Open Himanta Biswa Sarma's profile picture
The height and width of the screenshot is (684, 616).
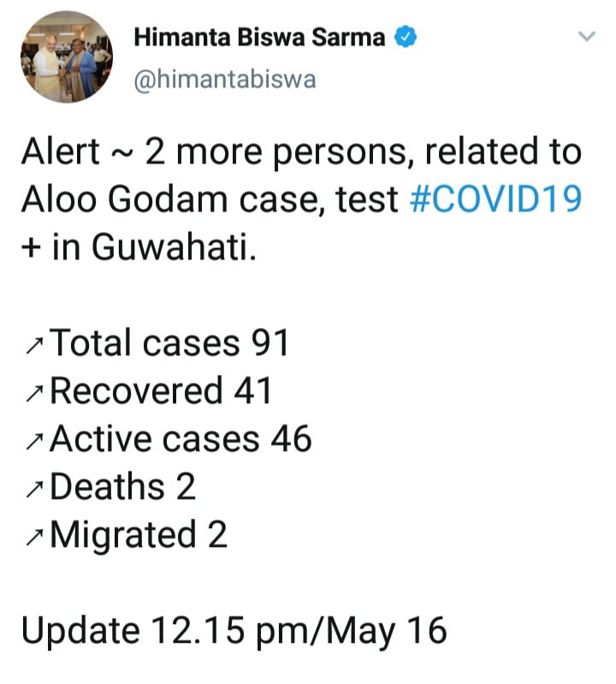coord(66,57)
